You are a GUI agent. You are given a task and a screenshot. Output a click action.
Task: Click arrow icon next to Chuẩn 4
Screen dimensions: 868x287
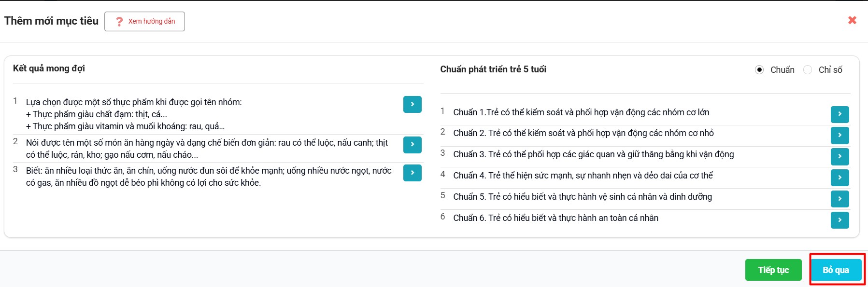tap(840, 178)
